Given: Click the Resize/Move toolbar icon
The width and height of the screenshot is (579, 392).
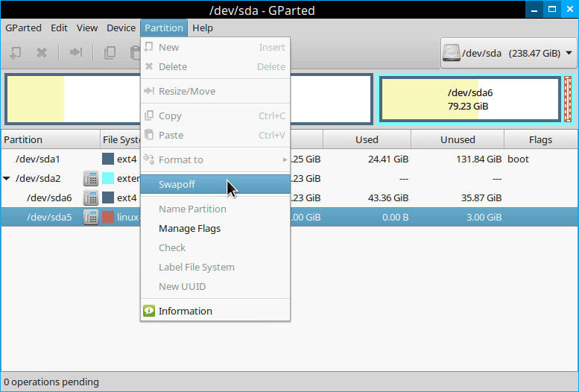Looking at the screenshot, I should (x=76, y=52).
